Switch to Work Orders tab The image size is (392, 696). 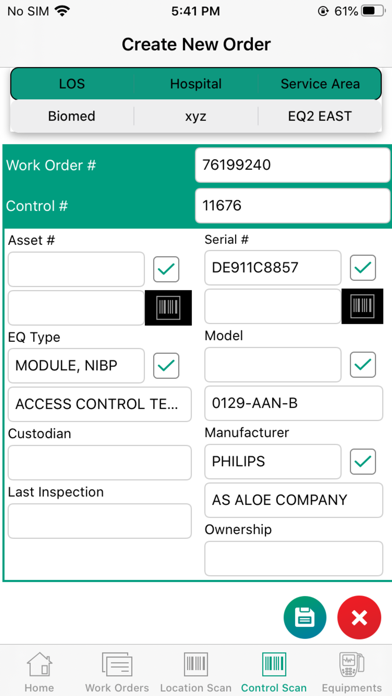[x=117, y=672]
